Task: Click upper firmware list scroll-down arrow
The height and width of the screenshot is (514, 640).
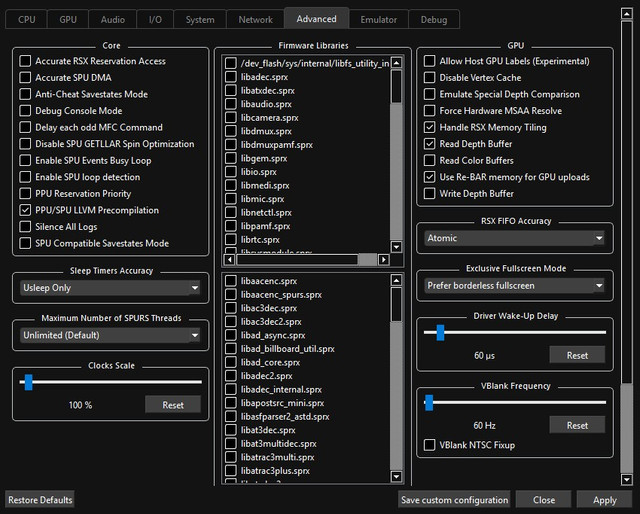Action: [x=396, y=247]
